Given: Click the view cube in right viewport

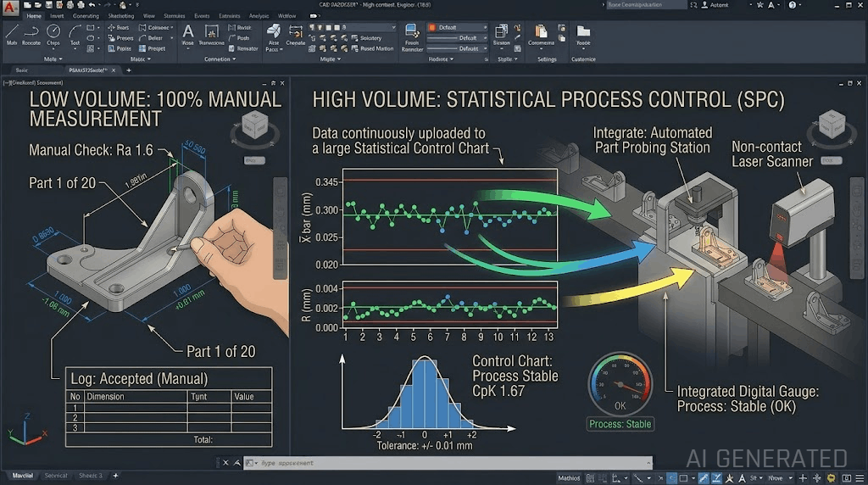Looking at the screenshot, I should coord(832,124).
